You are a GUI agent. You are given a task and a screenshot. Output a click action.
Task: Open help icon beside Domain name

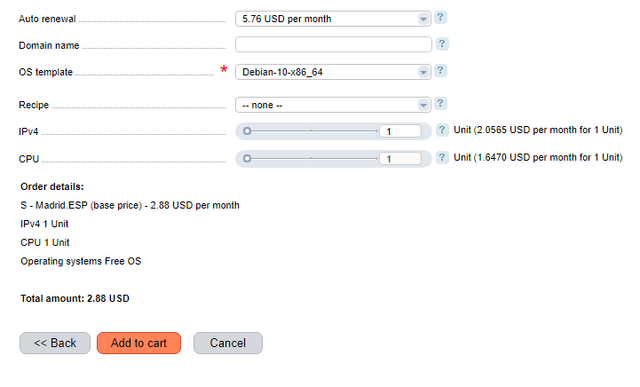click(442, 44)
